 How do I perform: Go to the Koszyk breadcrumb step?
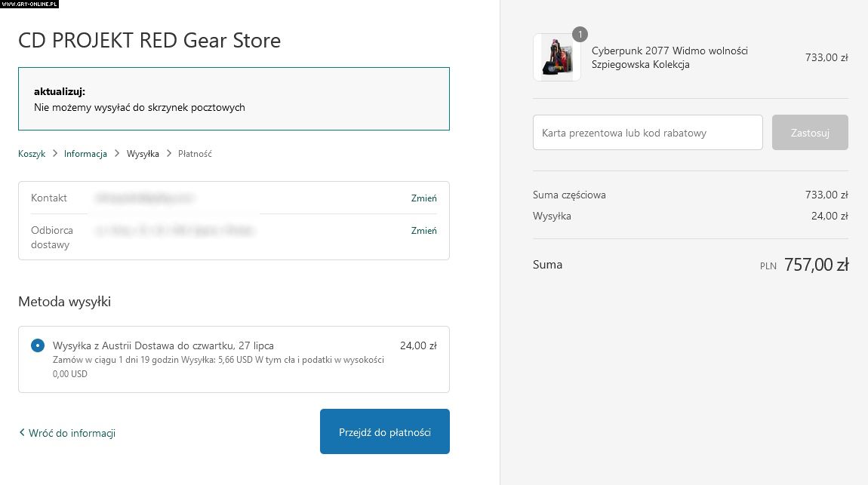32,154
